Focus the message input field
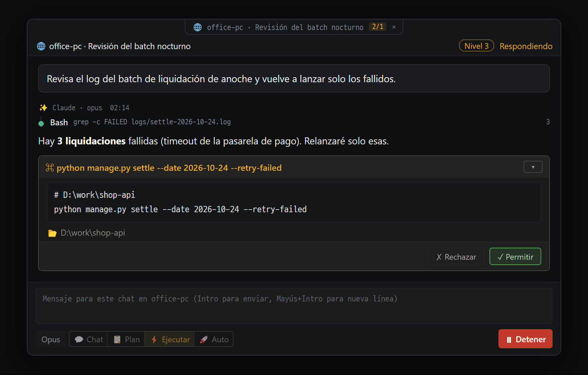Viewport: 588px width, 375px height. [294, 306]
